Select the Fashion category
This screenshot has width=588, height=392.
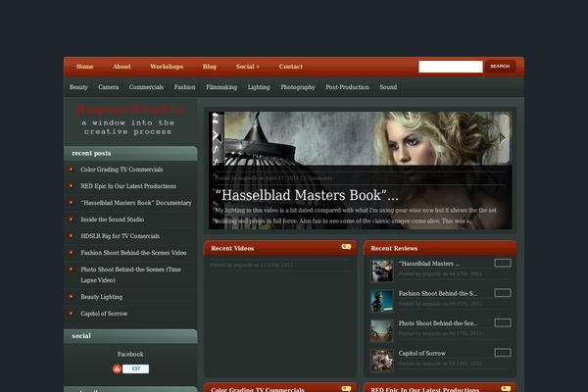click(x=185, y=87)
